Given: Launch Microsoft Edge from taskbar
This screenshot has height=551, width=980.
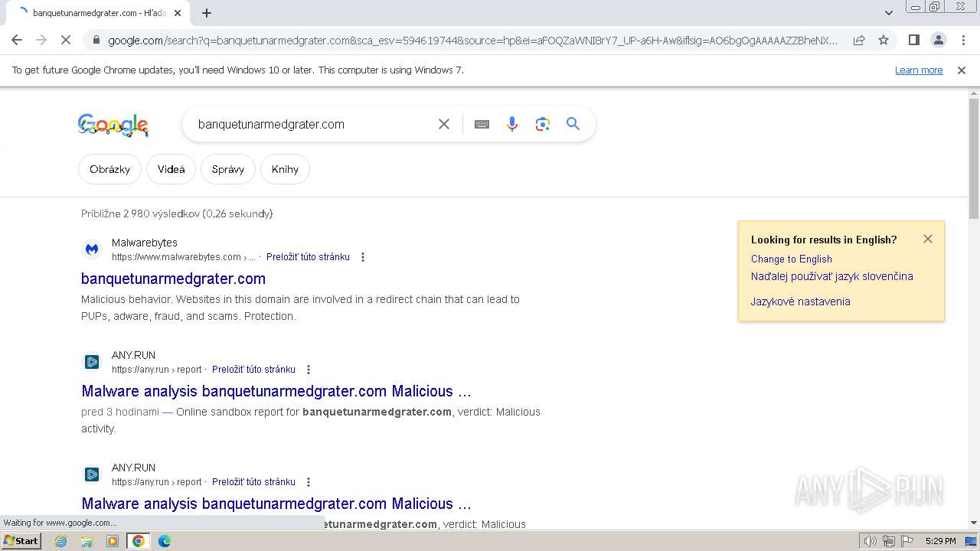Looking at the screenshot, I should coord(165,541).
